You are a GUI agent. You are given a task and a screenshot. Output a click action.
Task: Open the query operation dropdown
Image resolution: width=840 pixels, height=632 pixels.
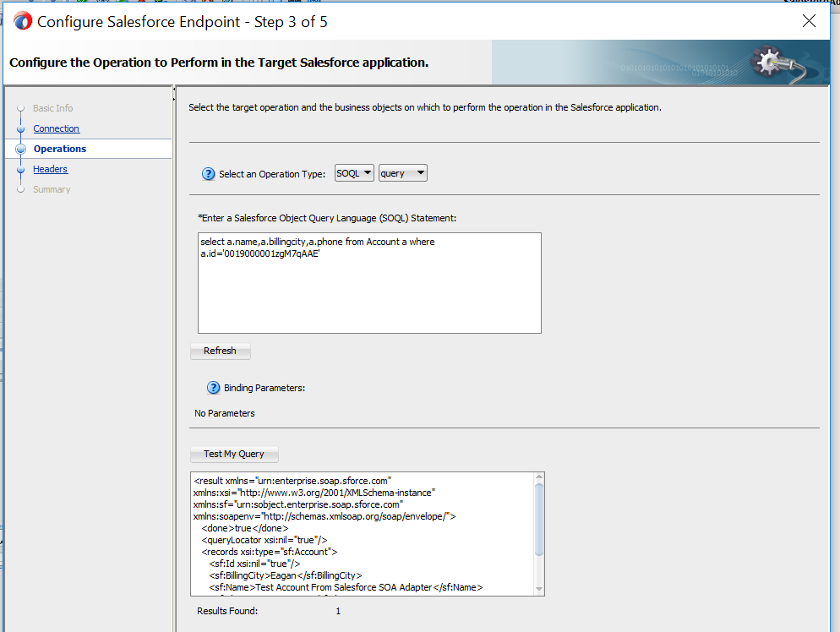tap(402, 172)
